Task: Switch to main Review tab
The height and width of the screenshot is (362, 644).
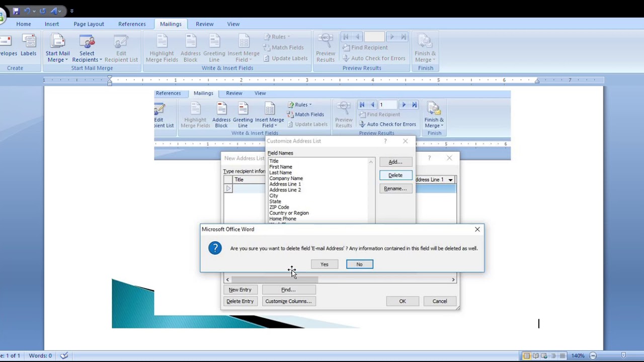Action: 204,24
